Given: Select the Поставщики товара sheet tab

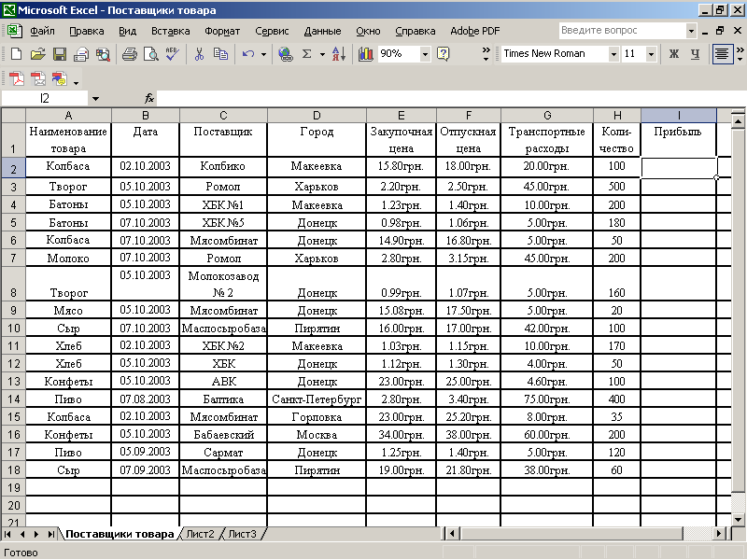Looking at the screenshot, I should pyautogui.click(x=120, y=534).
